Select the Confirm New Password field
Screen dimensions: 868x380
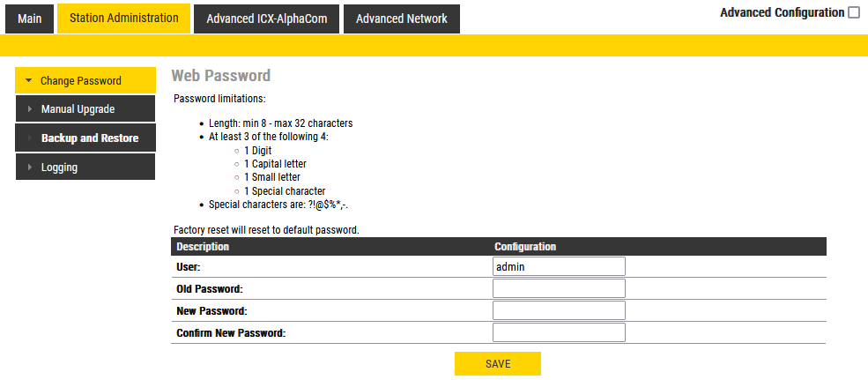point(559,332)
